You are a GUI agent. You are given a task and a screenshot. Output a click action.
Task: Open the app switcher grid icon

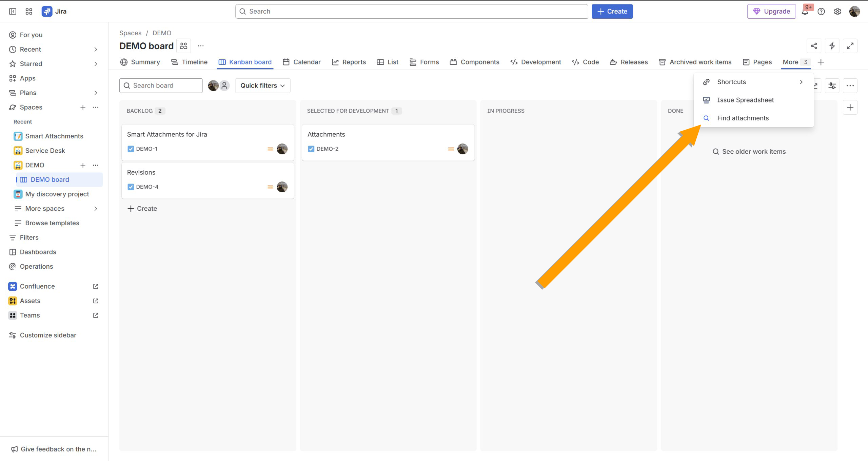(x=29, y=12)
